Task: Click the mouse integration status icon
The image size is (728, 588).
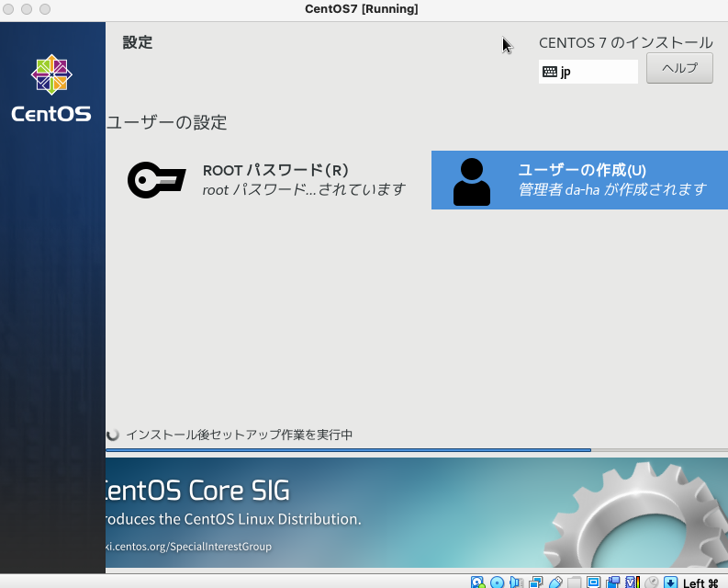Action: [x=652, y=582]
